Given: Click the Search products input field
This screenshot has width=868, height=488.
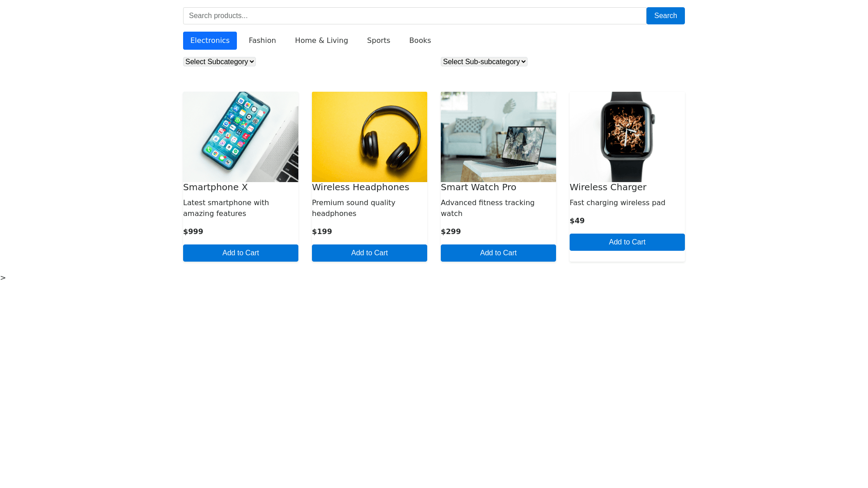Looking at the screenshot, I should point(414,16).
